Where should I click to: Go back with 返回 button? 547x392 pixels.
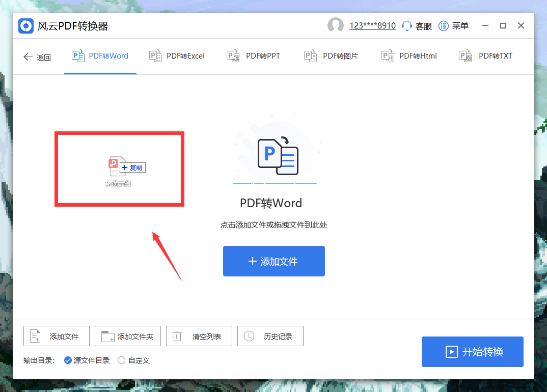pos(37,57)
